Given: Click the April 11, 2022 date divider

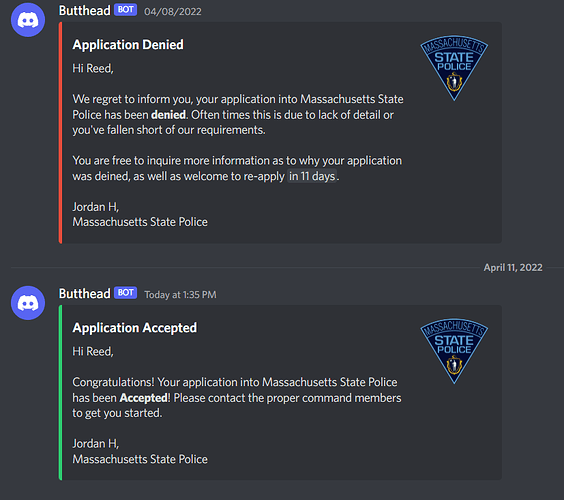Looking at the screenshot, I should click(x=513, y=268).
